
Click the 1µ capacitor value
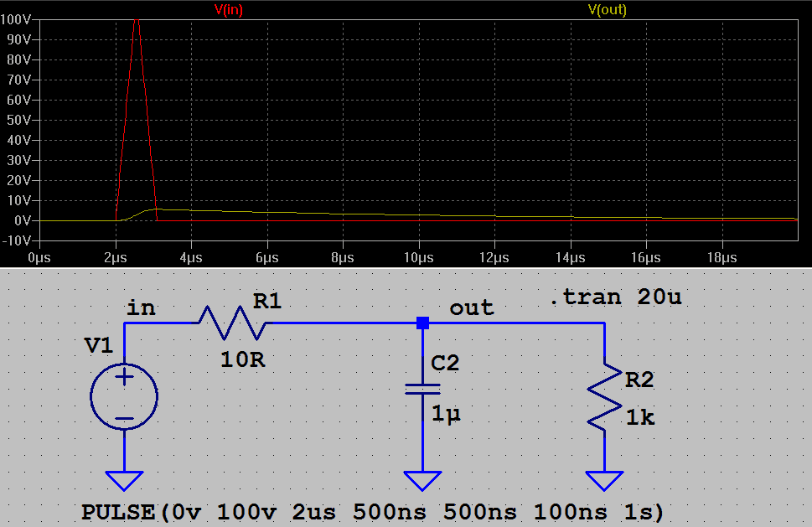coord(446,414)
